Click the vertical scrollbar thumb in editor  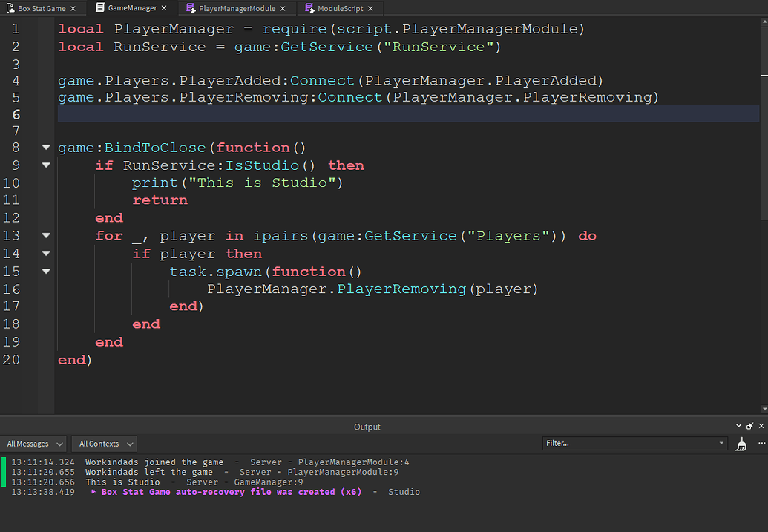pos(764,122)
